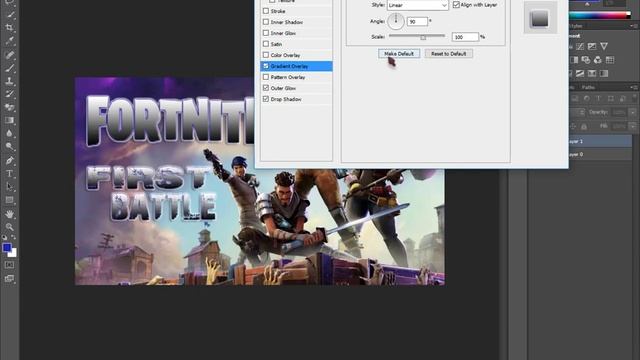Enable the Color Overlay checkbox
Screen dimensions: 640x360
266,55
